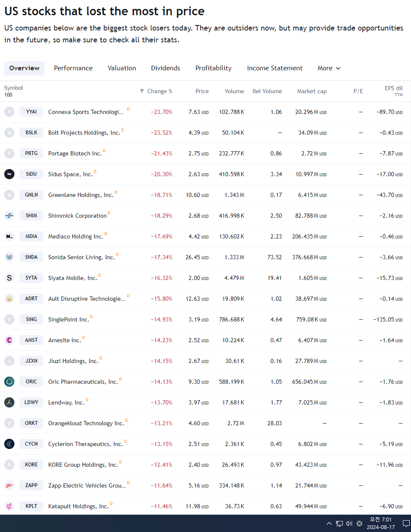Click the Amesite Inc. logo icon
The image size is (411, 532).
9,340
